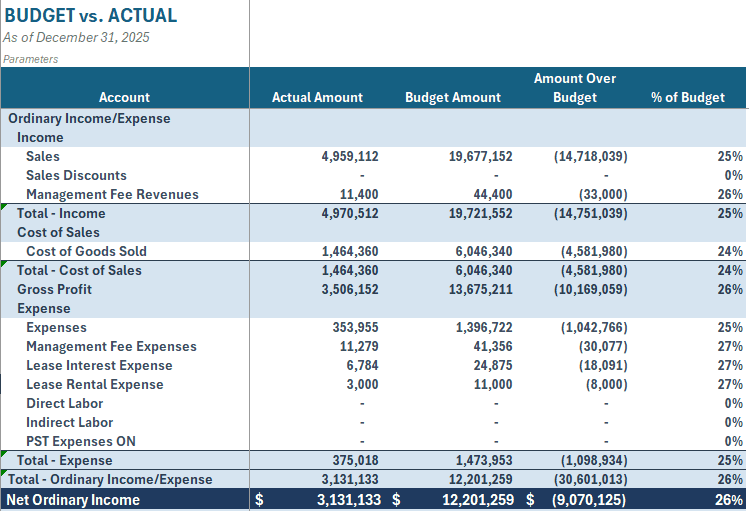Viewport: 749px width, 511px height.
Task: Select Sales over budget (14,718,039)
Action: 590,157
